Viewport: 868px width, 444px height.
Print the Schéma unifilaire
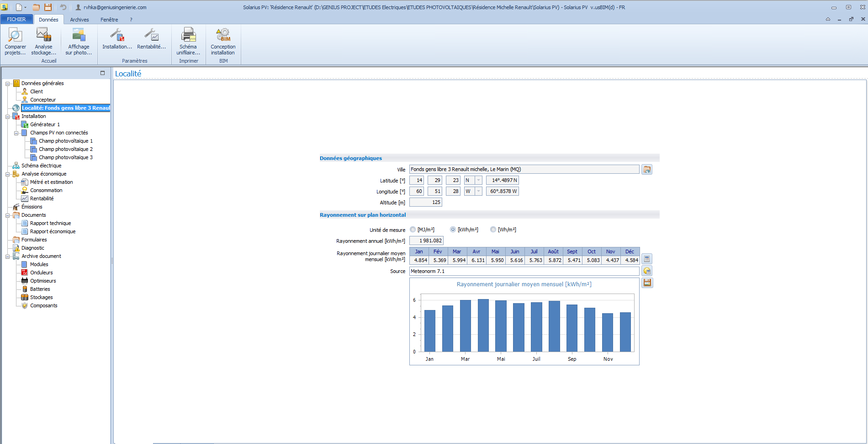point(188,41)
